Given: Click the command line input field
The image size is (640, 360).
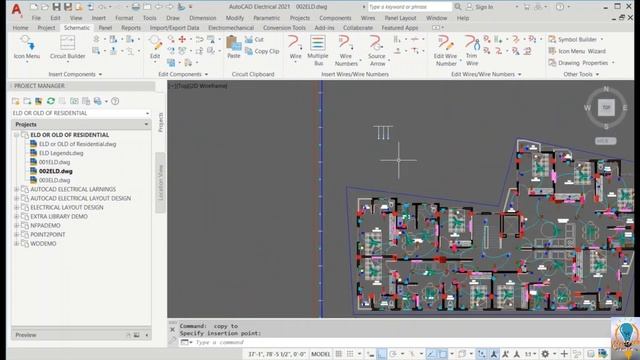Looking at the screenshot, I should pyautogui.click(x=392, y=342).
